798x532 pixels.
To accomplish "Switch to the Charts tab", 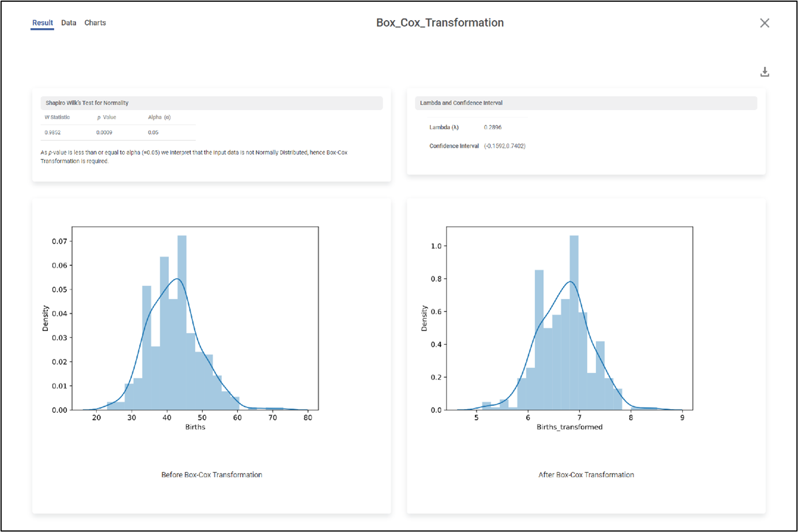I will pyautogui.click(x=95, y=23).
